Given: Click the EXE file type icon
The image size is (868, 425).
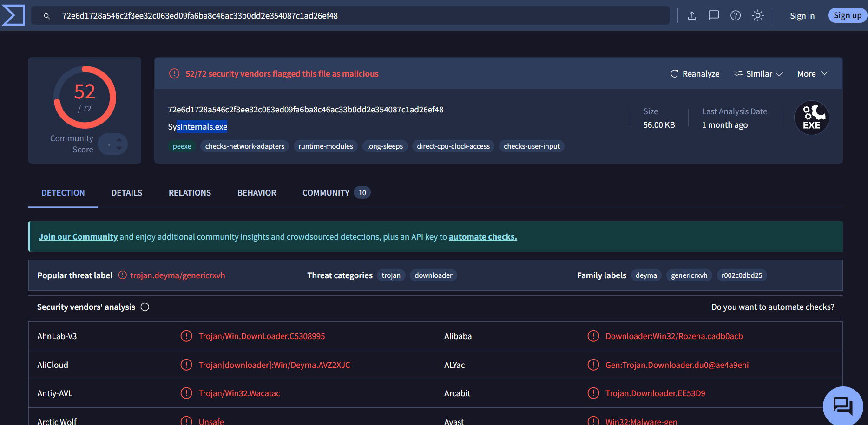Looking at the screenshot, I should (x=812, y=118).
